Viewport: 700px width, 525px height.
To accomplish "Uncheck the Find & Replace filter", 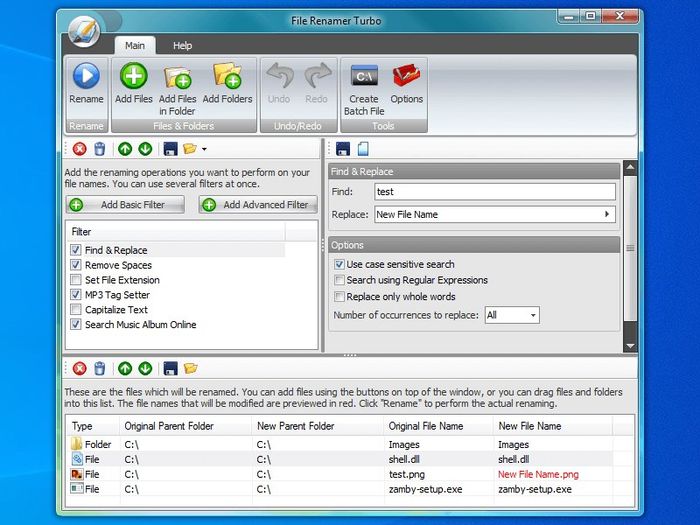I will click(76, 250).
